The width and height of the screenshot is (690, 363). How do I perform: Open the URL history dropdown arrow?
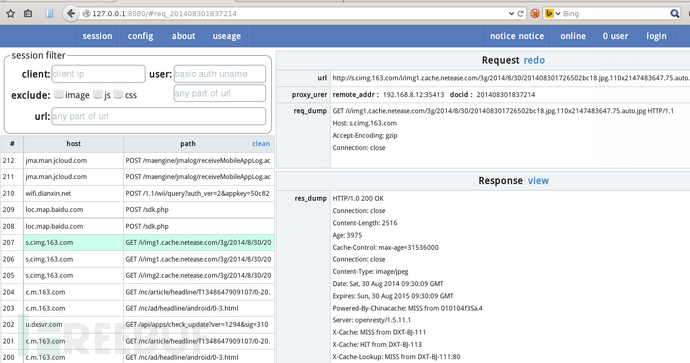[x=511, y=14]
